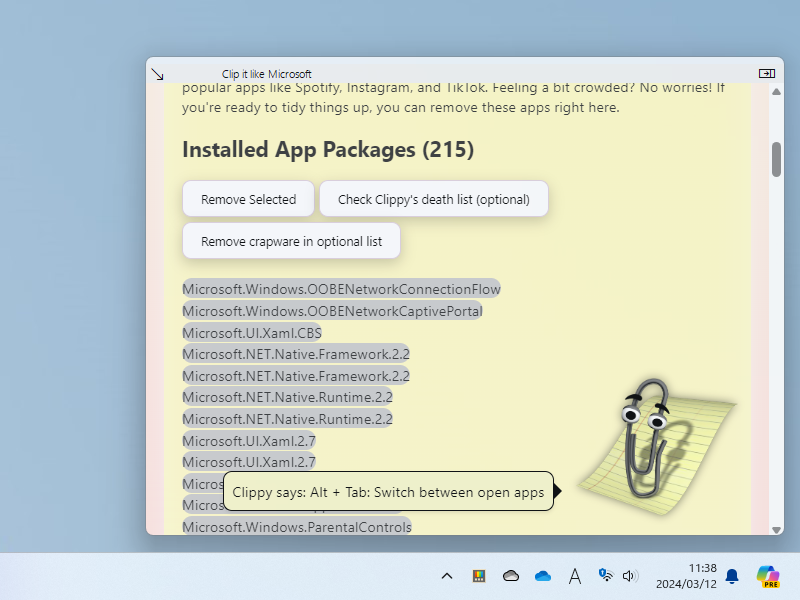Open the taskbar clock and date
Screen dimensions: 800x600
click(686, 576)
